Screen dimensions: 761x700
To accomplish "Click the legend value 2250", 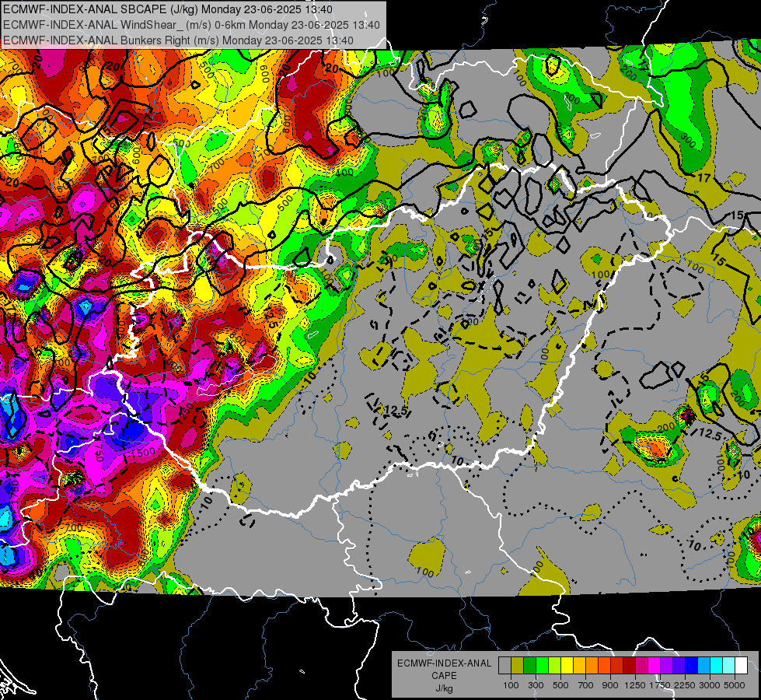I will [685, 685].
